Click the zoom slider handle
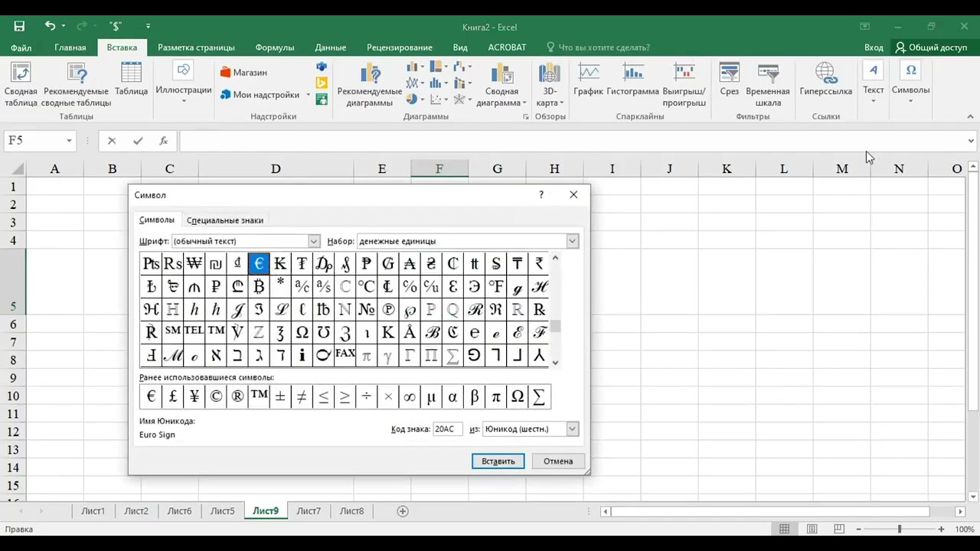980x551 pixels. [x=900, y=529]
